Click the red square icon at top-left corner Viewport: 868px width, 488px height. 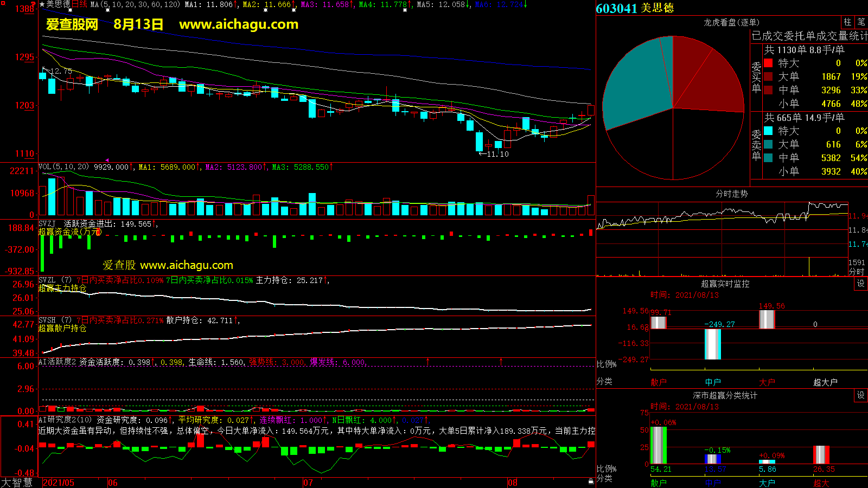point(3,4)
